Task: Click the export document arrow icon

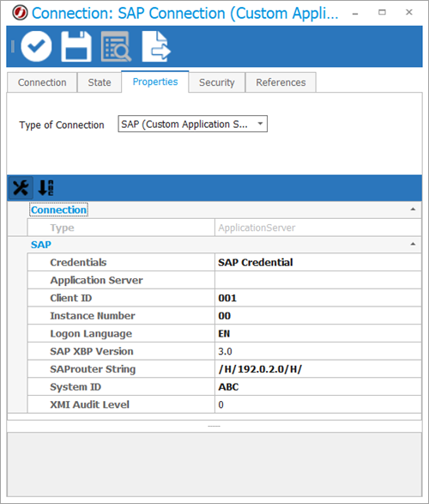Action: 156,46
